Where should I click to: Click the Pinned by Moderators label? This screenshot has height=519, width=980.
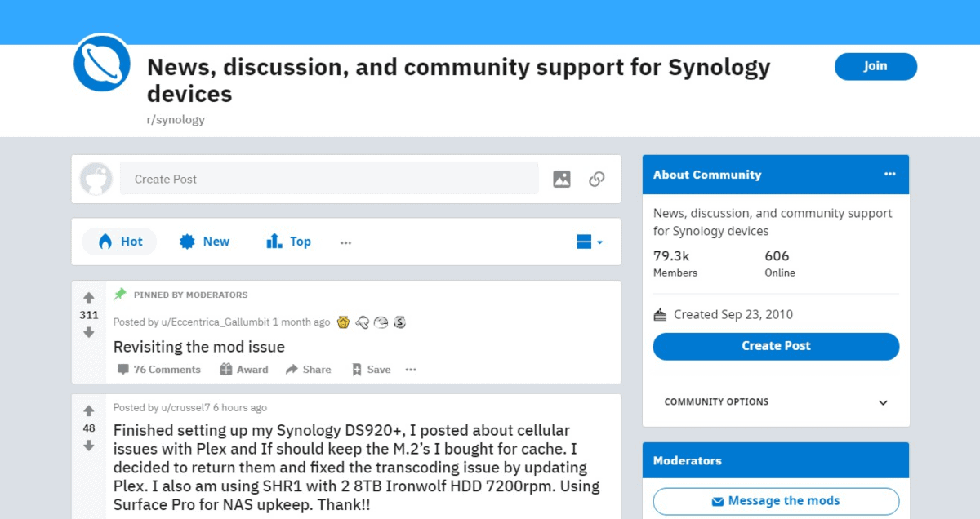[190, 295]
